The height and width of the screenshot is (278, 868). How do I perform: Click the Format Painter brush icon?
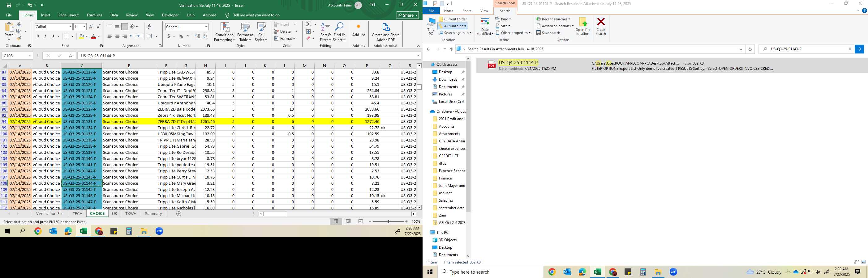click(19, 38)
